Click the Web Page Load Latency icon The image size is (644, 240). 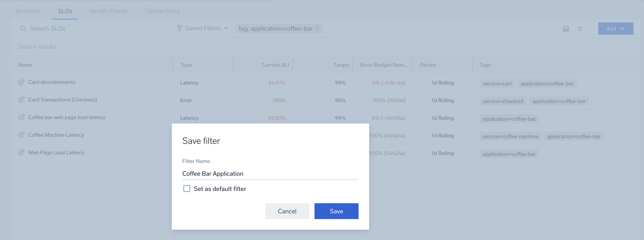[22, 153]
